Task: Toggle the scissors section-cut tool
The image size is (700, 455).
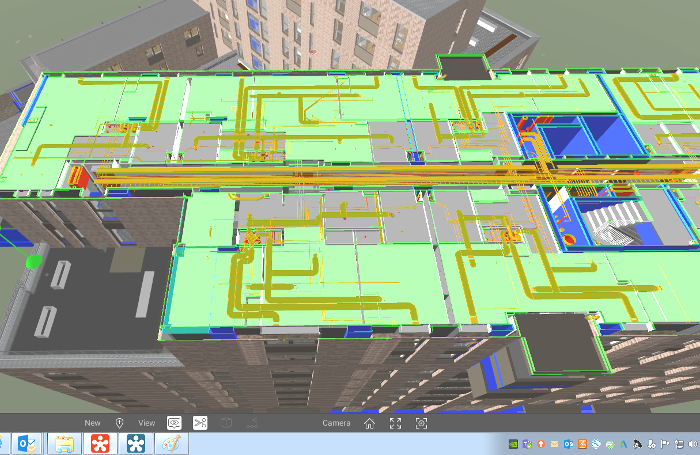Action: pos(200,422)
